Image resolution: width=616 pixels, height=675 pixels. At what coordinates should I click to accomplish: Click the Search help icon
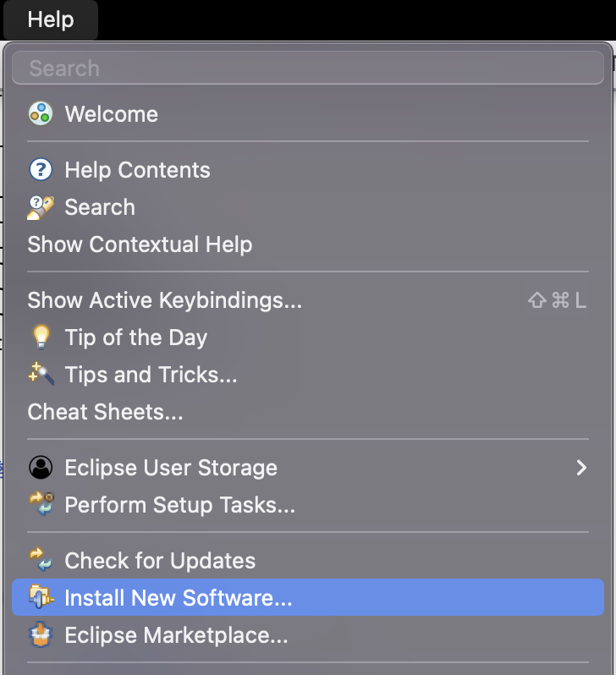[x=41, y=207]
